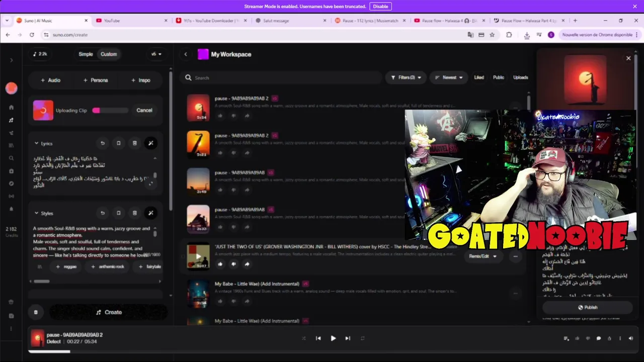
Task: Bookmark this page with the star icon
Action: (492, 35)
